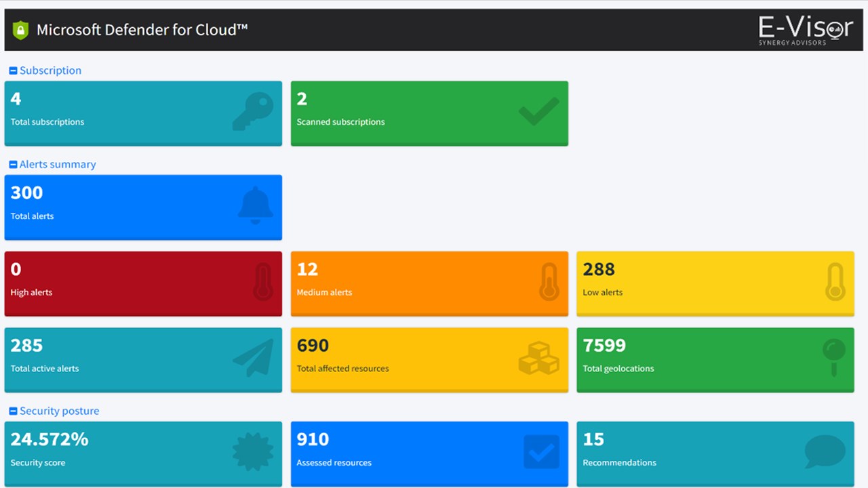
Task: Collapse the Alerts summary minus icon
Action: click(13, 165)
